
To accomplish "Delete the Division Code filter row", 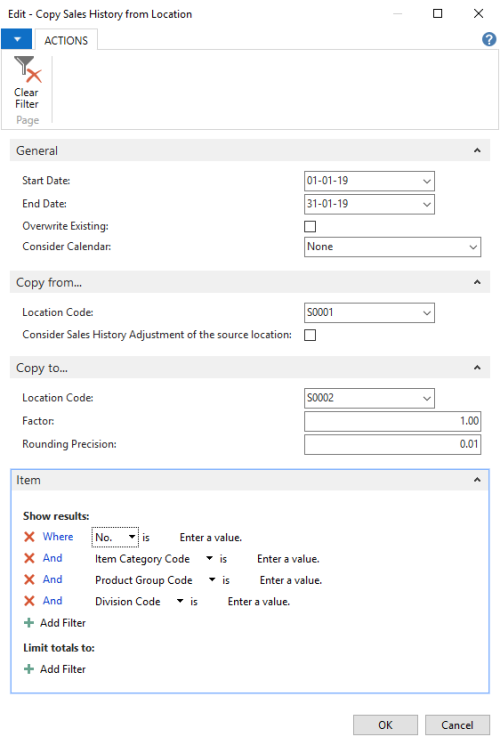I will click(29, 601).
